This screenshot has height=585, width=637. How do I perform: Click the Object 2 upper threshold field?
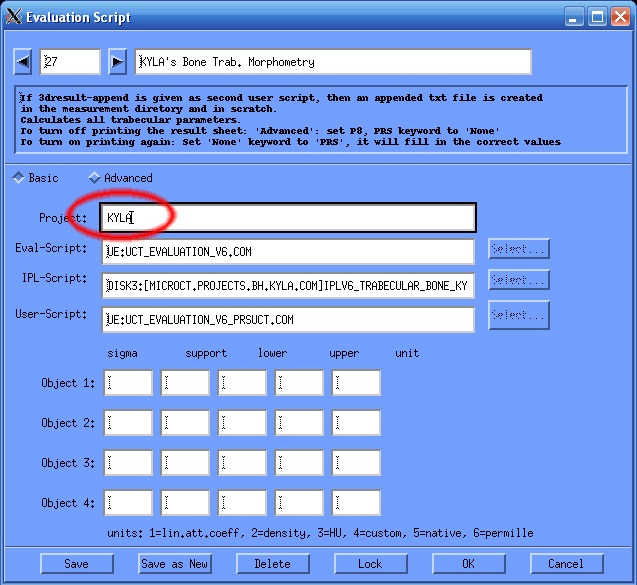click(x=299, y=422)
